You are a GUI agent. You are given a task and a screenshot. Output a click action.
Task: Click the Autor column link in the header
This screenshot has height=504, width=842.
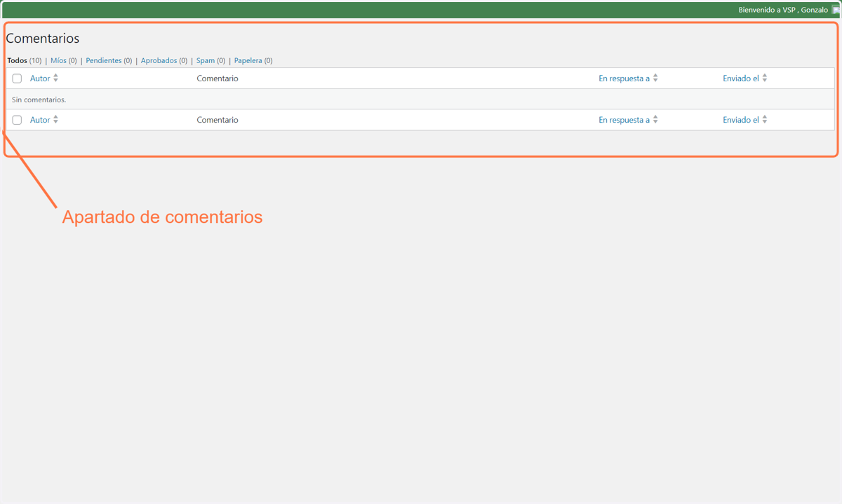(x=40, y=79)
